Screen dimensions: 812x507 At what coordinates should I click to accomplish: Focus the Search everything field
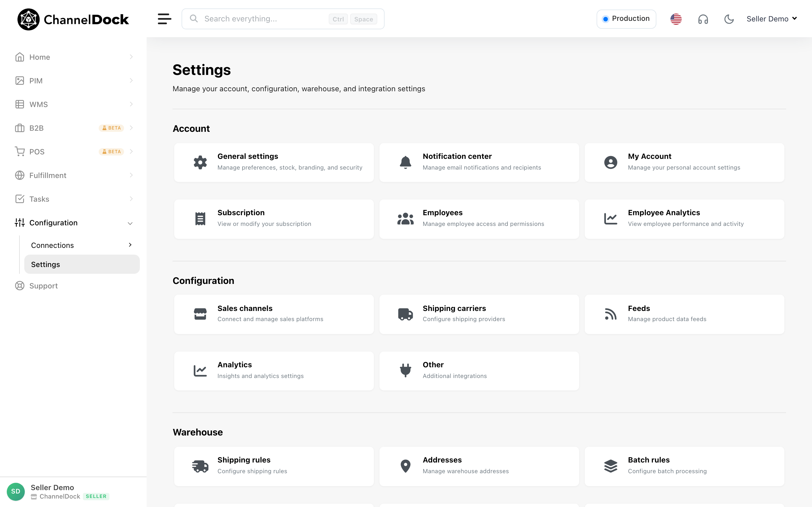[283, 19]
